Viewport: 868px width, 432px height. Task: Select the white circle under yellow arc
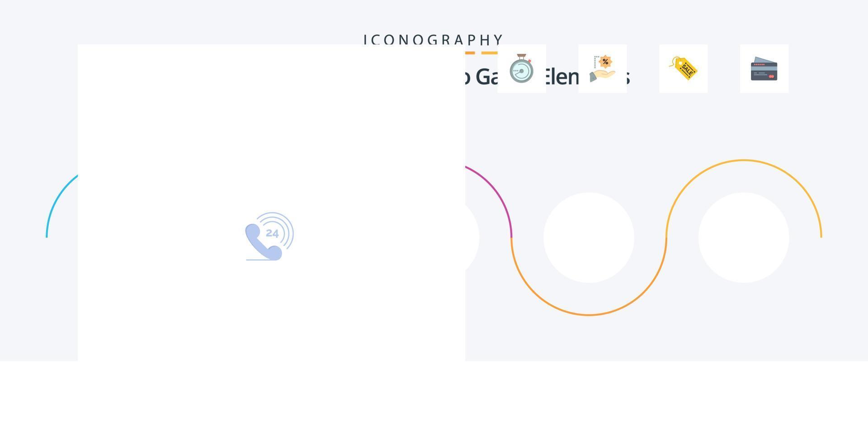coord(744,237)
